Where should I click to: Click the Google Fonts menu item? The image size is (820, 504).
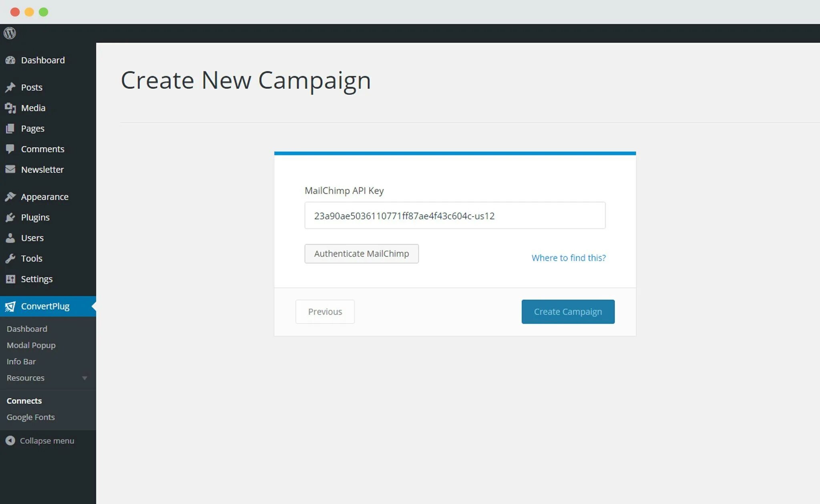point(30,417)
